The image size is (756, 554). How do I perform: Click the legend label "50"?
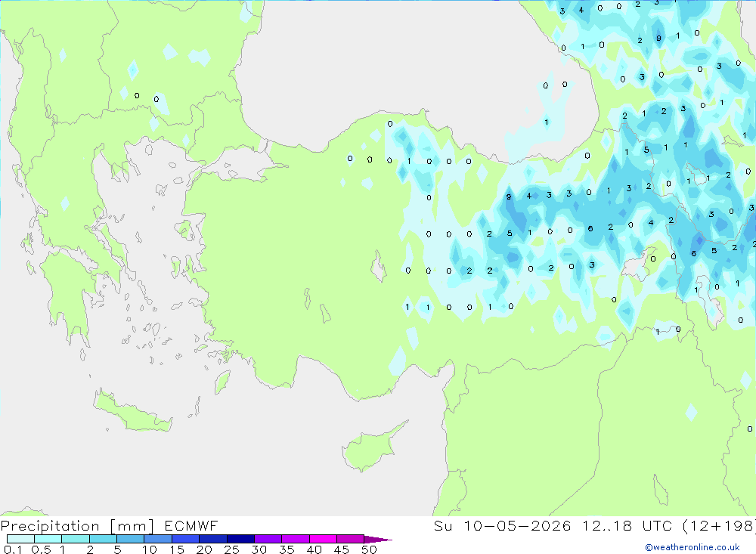[370, 549]
